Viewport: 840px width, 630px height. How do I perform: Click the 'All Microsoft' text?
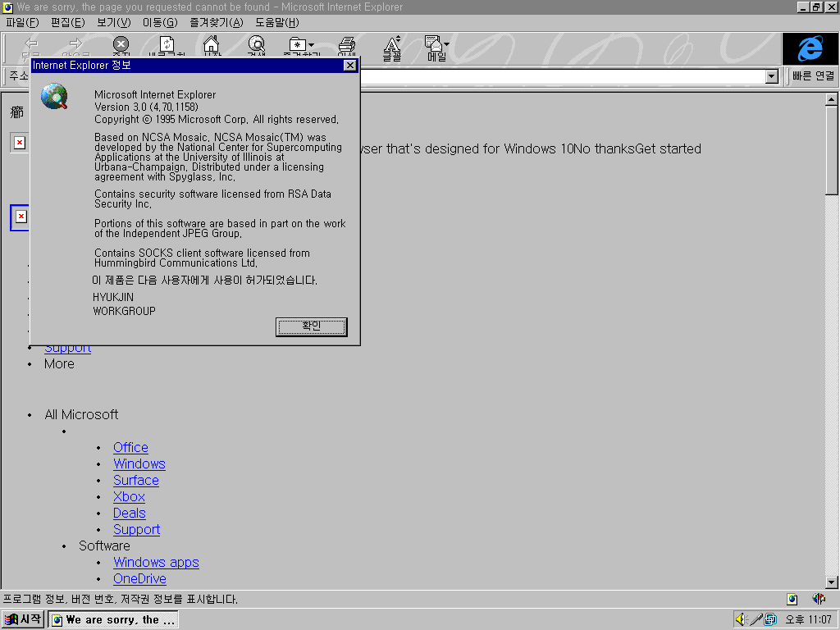click(x=81, y=414)
